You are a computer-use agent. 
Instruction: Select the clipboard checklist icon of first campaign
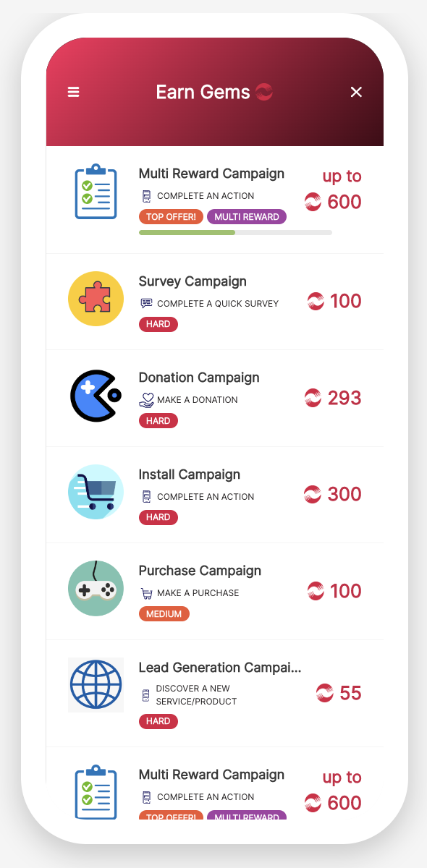click(96, 192)
